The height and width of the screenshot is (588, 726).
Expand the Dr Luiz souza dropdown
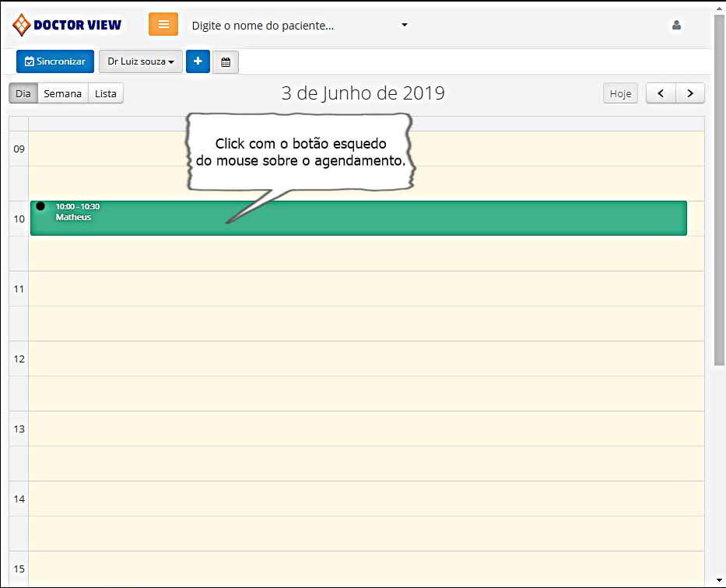(141, 61)
